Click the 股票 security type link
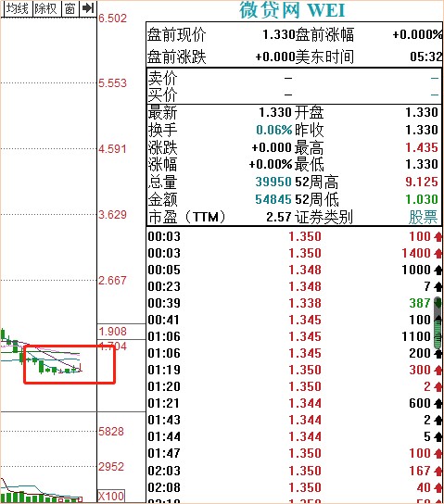 (x=423, y=218)
